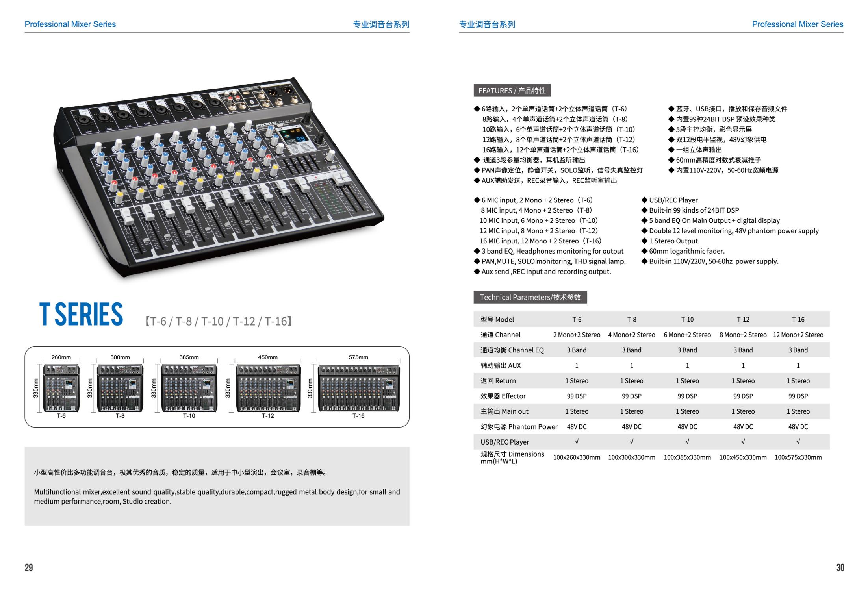This screenshot has width=868, height=589.
Task: Click the 60mm logarithmic fader feature
Action: click(683, 251)
